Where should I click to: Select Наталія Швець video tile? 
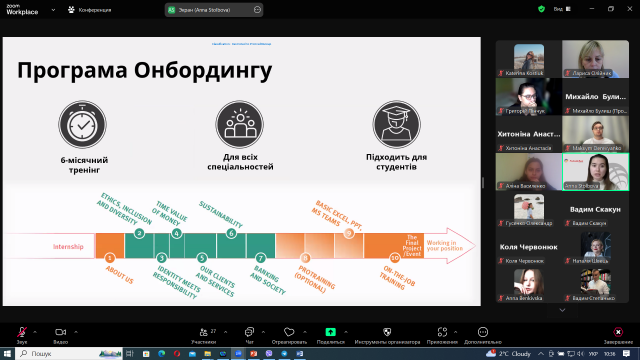coord(596,247)
